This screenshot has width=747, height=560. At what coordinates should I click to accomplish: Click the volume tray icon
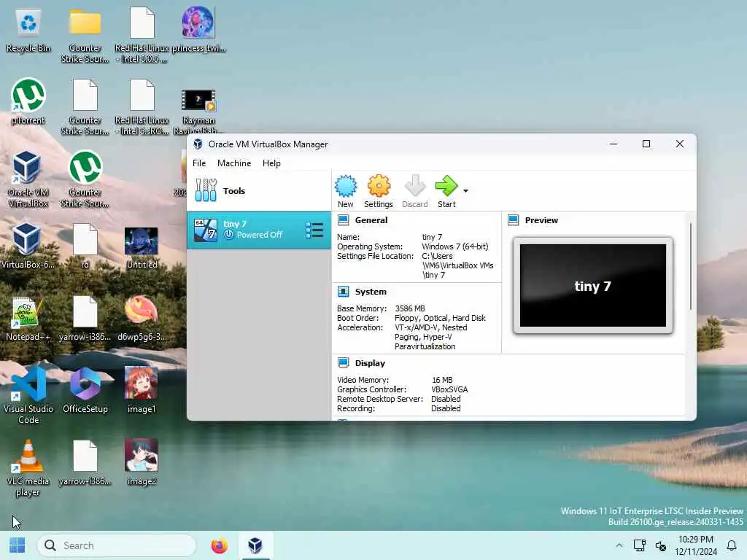pos(661,545)
